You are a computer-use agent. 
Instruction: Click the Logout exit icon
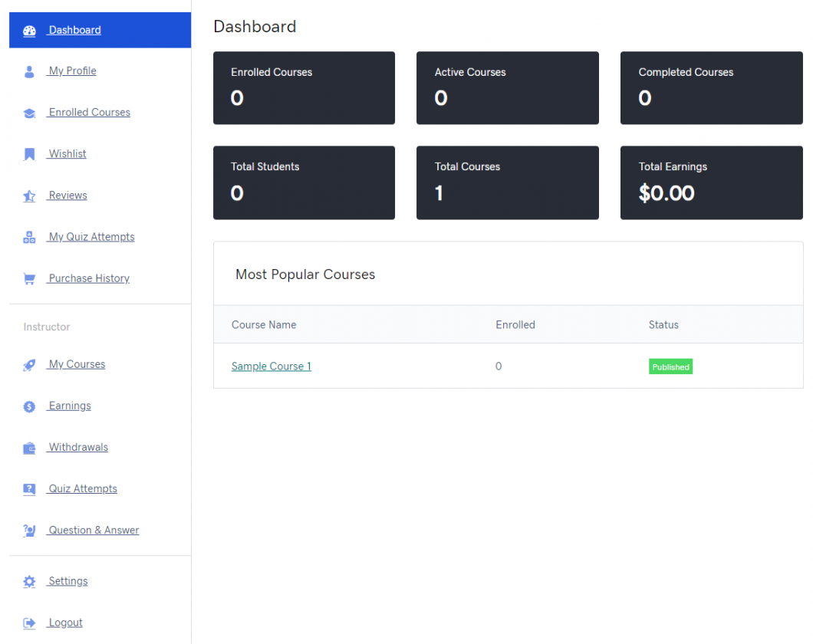pyautogui.click(x=29, y=622)
